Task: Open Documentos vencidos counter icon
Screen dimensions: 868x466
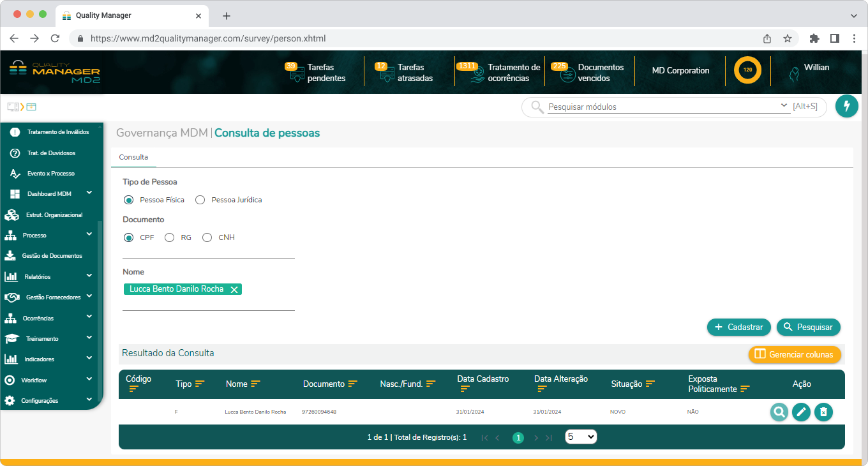Action: coord(567,75)
